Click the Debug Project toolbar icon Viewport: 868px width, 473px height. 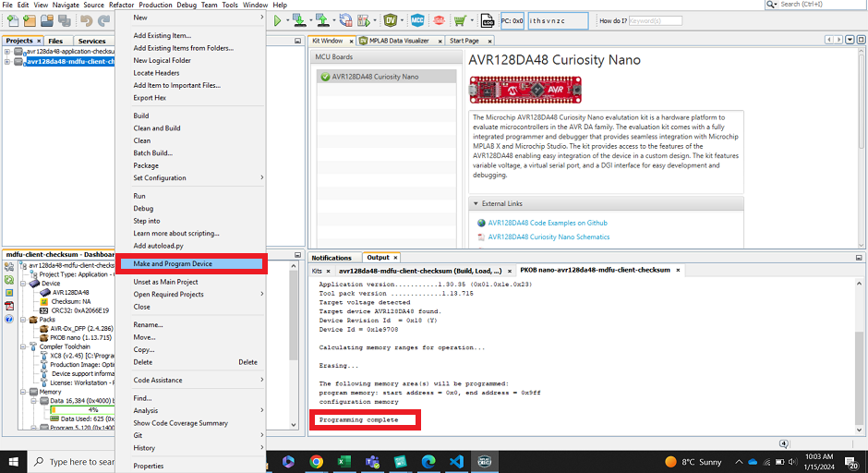[x=364, y=21]
